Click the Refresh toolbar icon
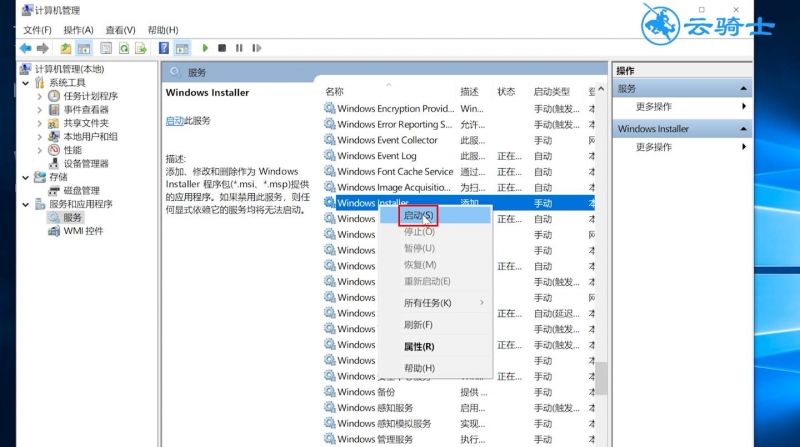Screen dimensions: 800x447 [x=123, y=48]
